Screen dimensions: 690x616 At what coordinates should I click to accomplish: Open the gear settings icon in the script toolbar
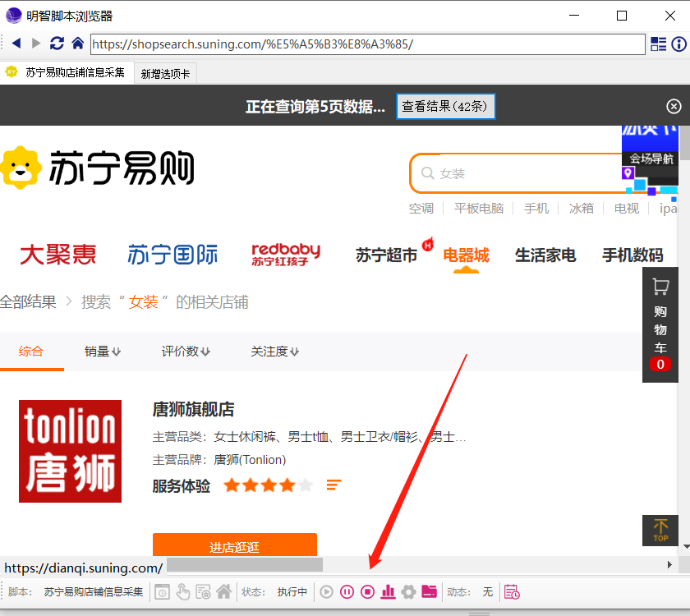pos(408,592)
